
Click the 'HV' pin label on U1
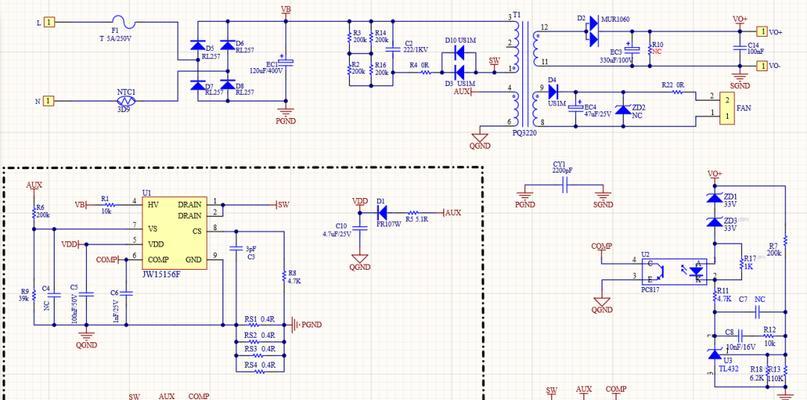[152, 205]
